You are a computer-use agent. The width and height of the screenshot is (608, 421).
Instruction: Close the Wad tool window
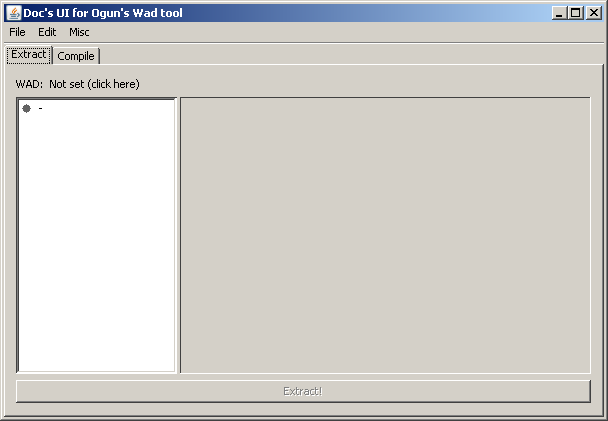(593, 13)
